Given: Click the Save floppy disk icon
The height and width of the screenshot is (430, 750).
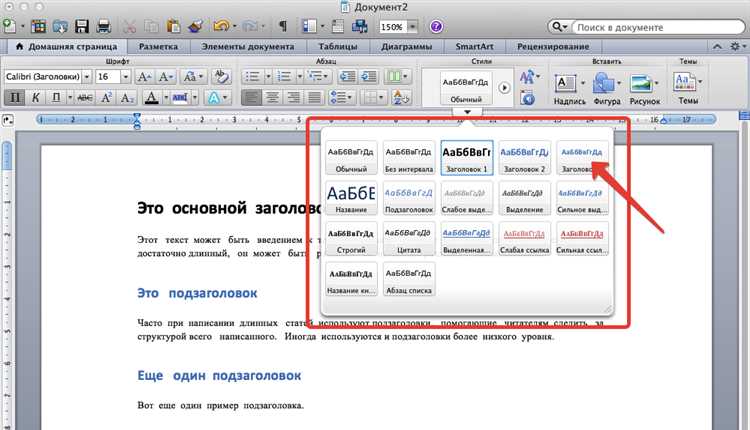Looking at the screenshot, I should (x=82, y=27).
